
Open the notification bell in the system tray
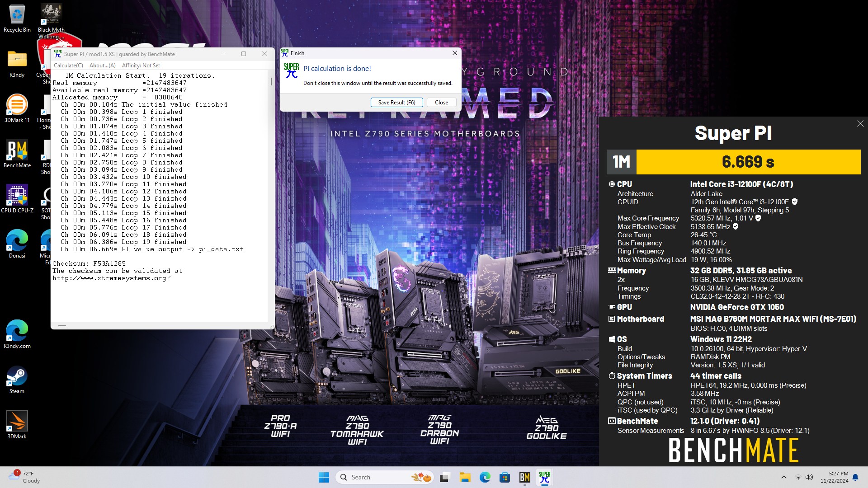coord(855,477)
